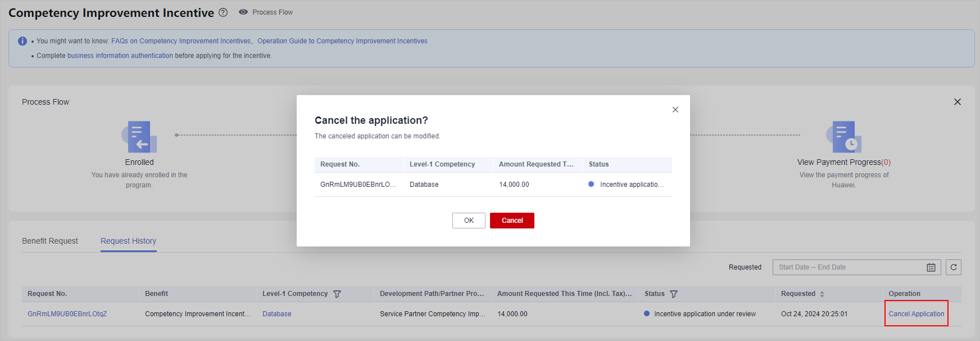
Task: Refresh the request history list
Action: pyautogui.click(x=953, y=267)
